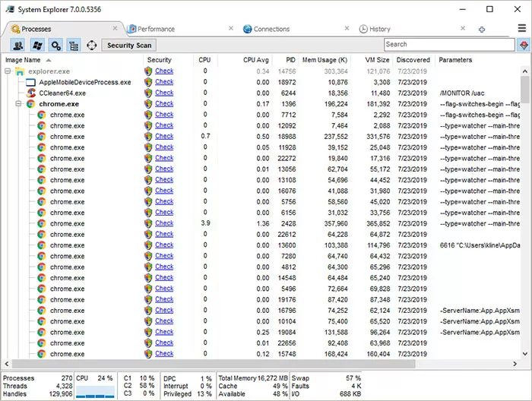Close the Performance tab

click(x=231, y=28)
